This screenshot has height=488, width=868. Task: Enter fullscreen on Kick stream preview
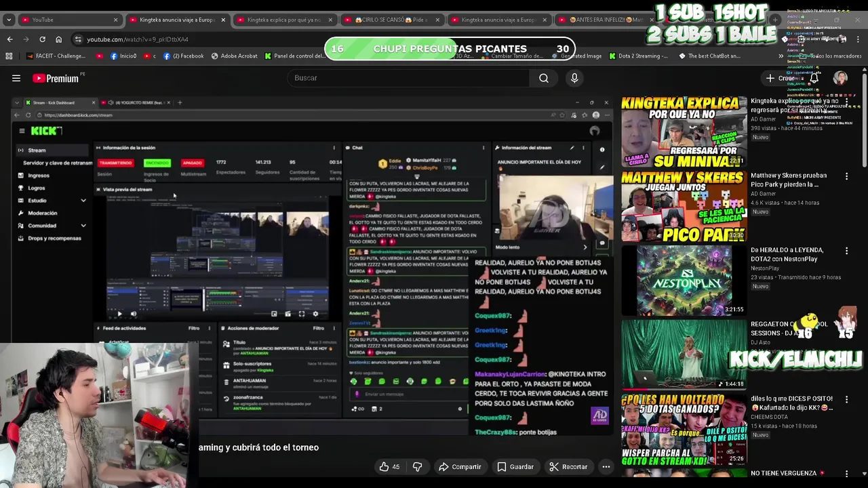click(301, 314)
